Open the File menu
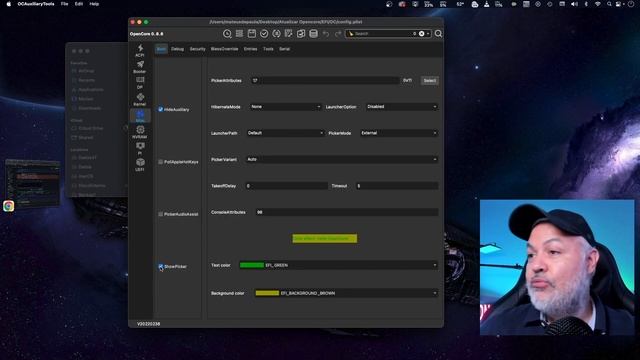Viewport: 640px width, 360px height. tap(64, 4)
